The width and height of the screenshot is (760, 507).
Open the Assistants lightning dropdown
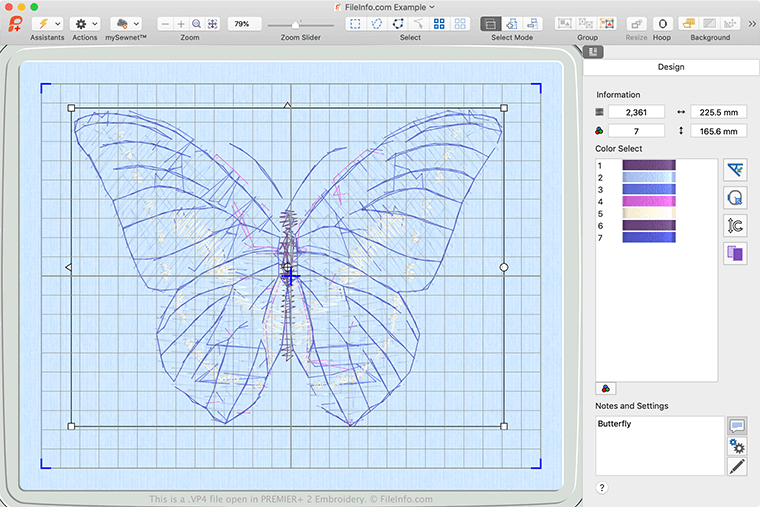click(48, 24)
